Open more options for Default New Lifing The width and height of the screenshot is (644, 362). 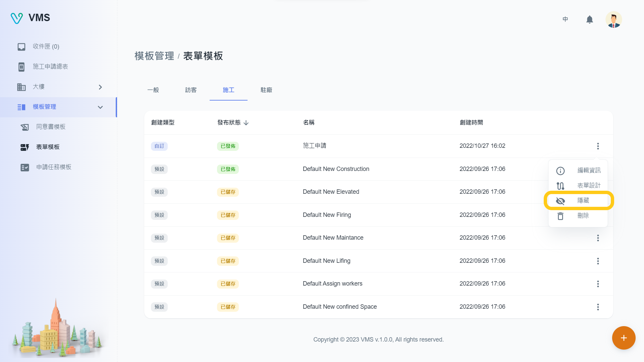point(598,261)
